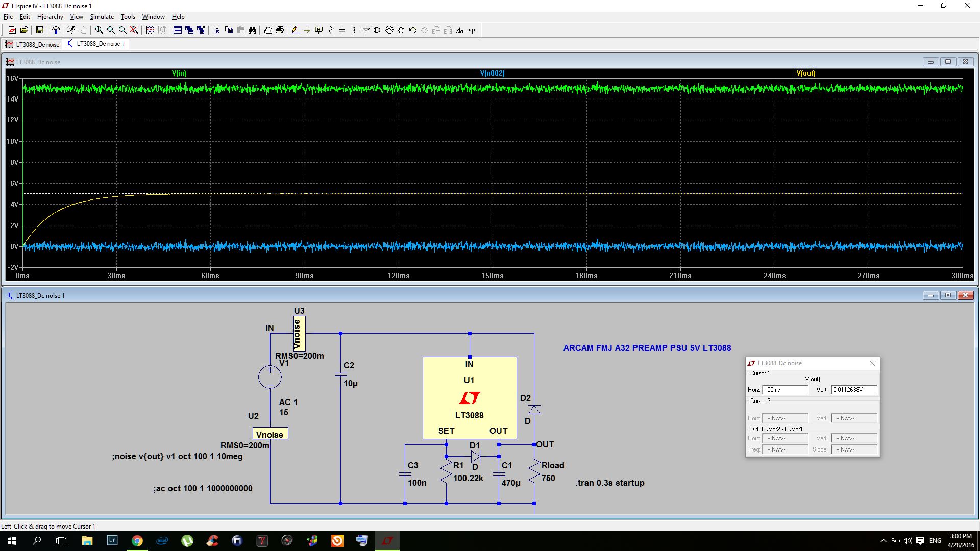The image size is (980, 551).
Task: Select the Capacitor placement tool
Action: (x=342, y=30)
